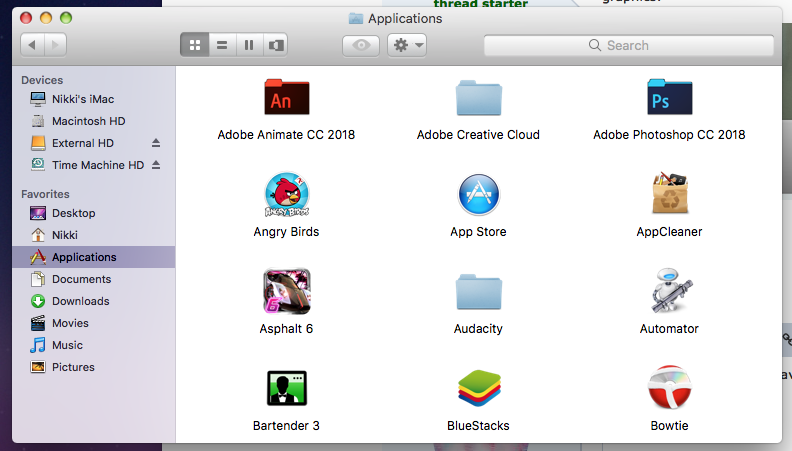792x451 pixels.
Task: Select Applications in Favorites sidebar
Action: coord(93,257)
